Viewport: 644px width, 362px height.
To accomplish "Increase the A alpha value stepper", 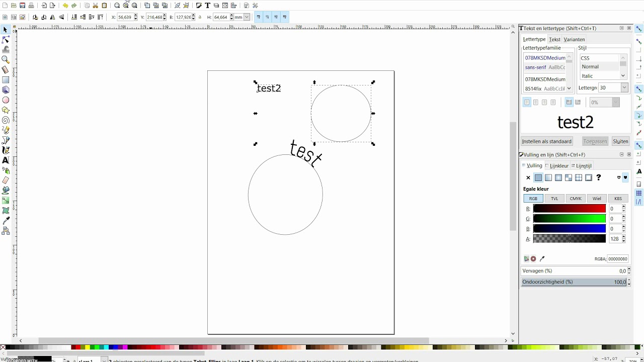I will click(x=624, y=237).
